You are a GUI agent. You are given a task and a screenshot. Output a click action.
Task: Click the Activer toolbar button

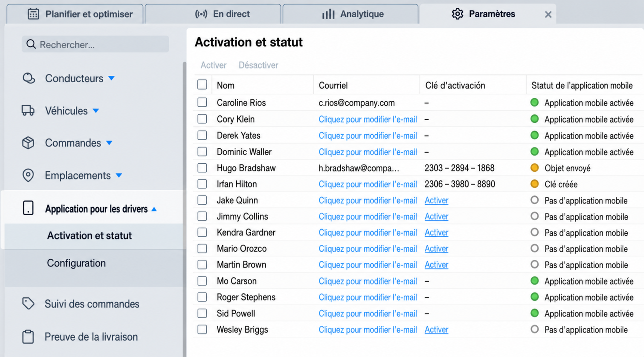point(213,65)
